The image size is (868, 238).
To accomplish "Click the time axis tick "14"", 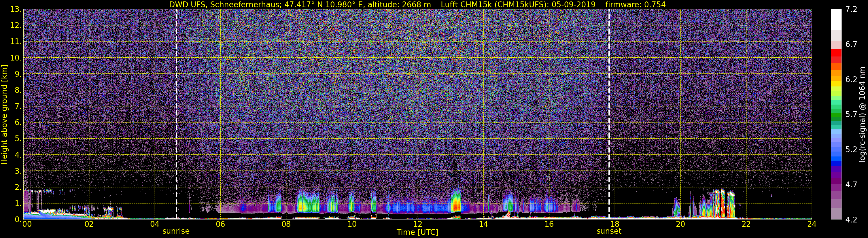I will pos(483,224).
